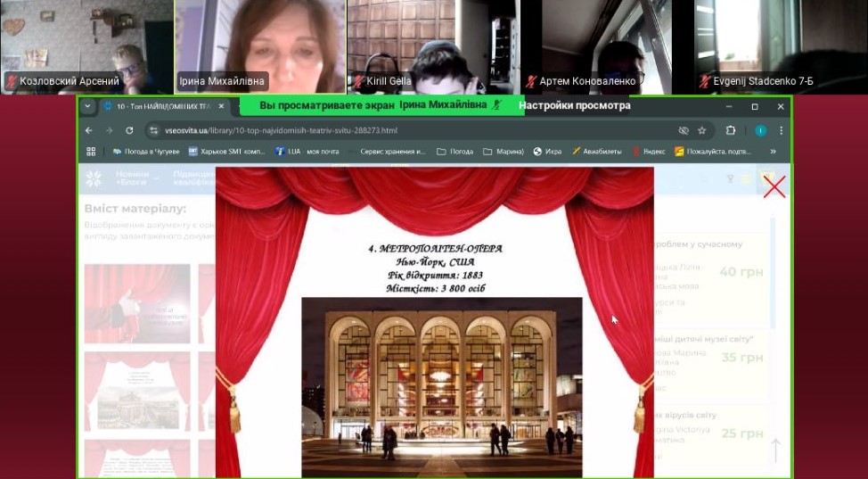This screenshot has height=479, width=868.
Task: Open the 'Погода в Чугуеве' bookmark
Action: point(146,152)
